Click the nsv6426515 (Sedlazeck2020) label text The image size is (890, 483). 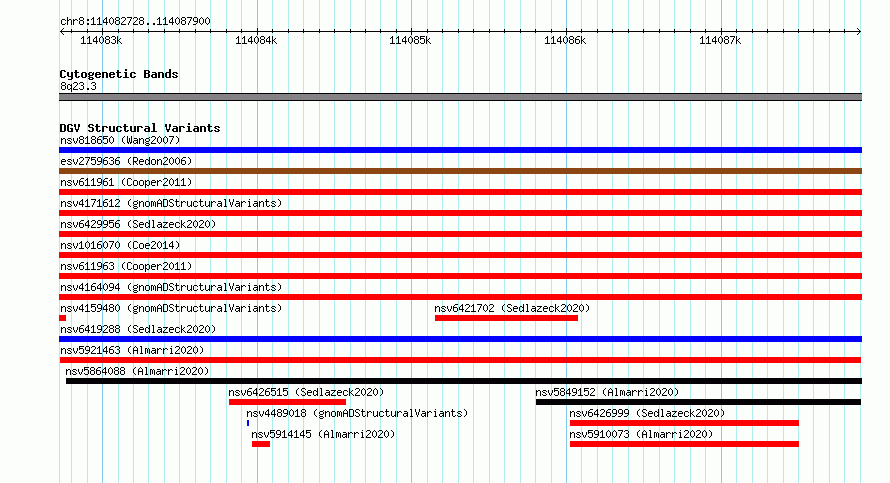pos(306,392)
